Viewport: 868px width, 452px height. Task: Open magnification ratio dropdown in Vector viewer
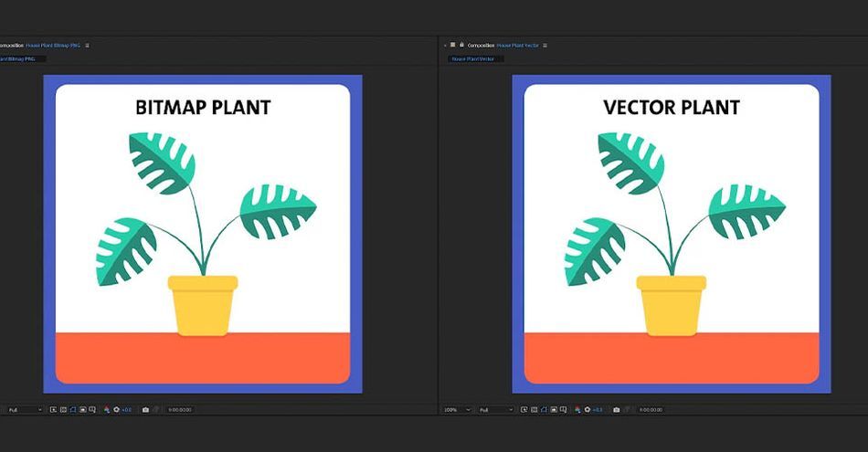[457, 410]
